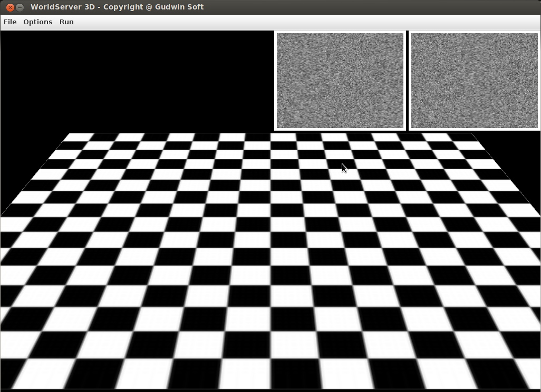The image size is (541, 392).
Task: Minimize the WorldServer 3D window
Action: [x=20, y=7]
